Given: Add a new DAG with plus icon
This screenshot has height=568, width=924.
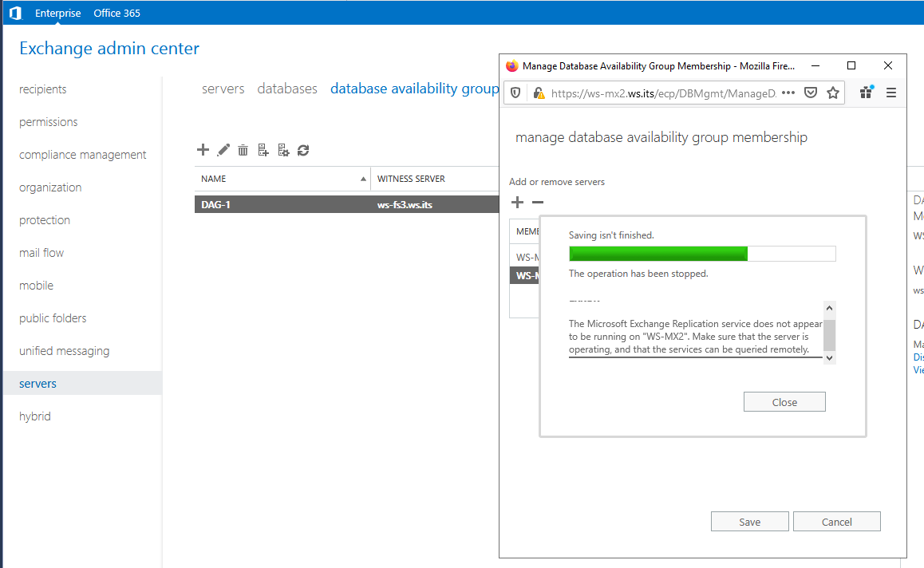Looking at the screenshot, I should [x=203, y=150].
